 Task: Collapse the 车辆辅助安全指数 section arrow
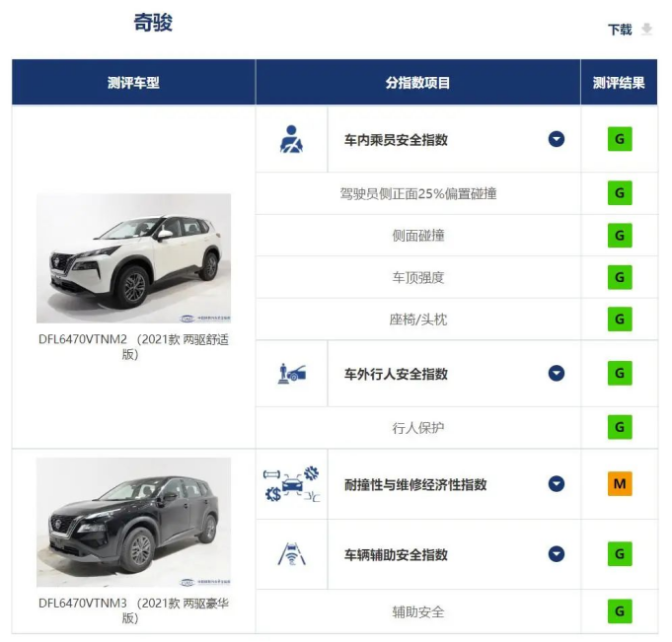coord(557,554)
